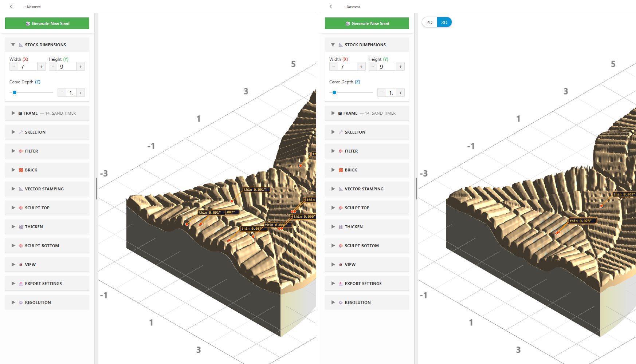Collapse Stock Dimensions section in right window

(333, 45)
